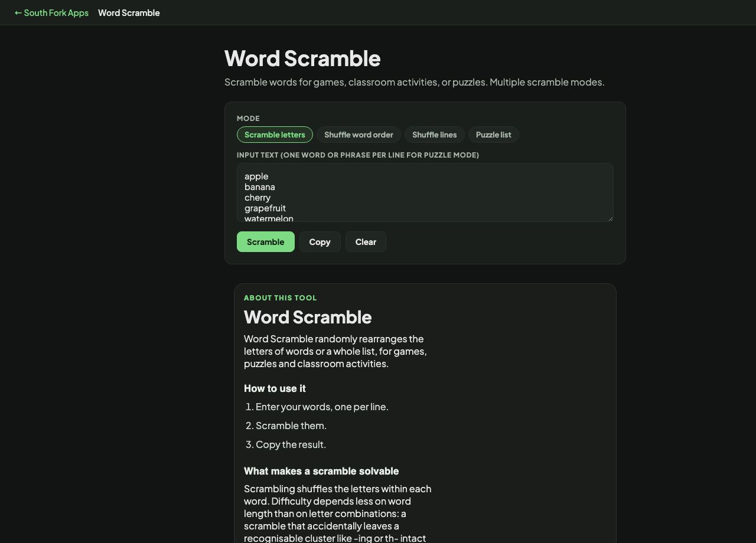756x543 pixels.
Task: Click the word 'apple' in the input
Action: tap(256, 176)
